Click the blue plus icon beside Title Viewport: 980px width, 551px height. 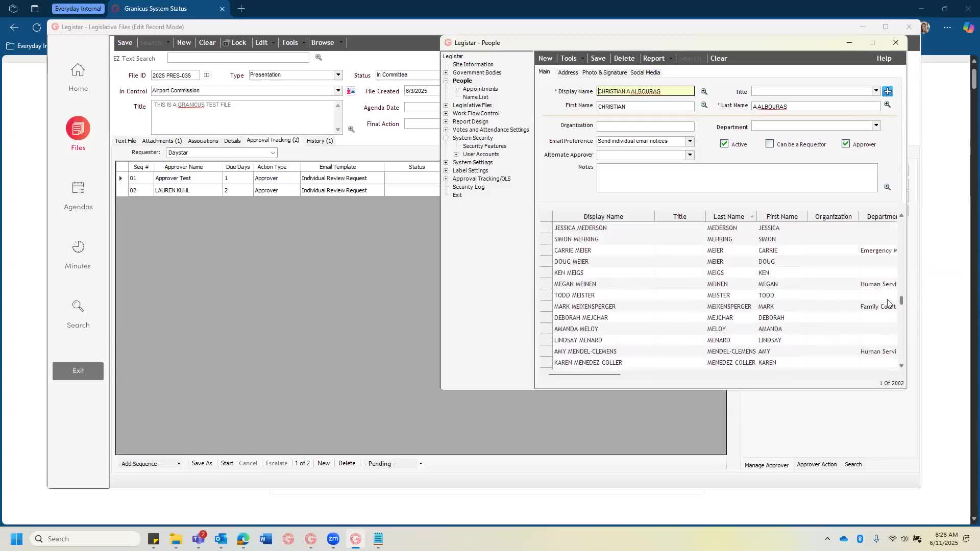888,91
